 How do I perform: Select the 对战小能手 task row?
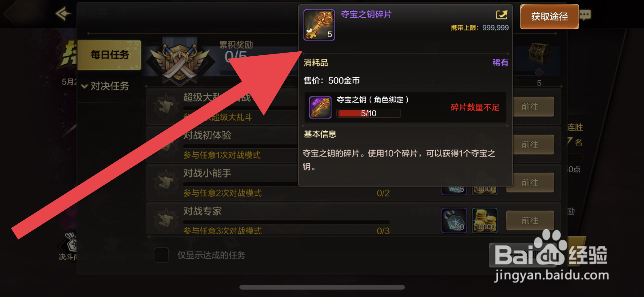coord(354,183)
